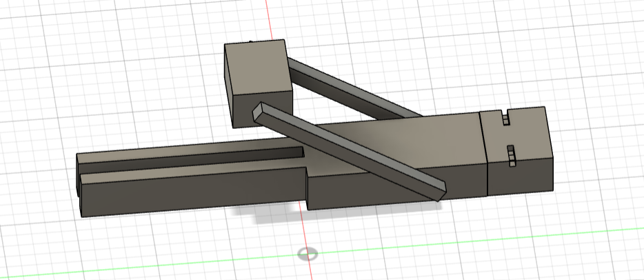Click the origin point marker on grid
Screen dimensions: 644x280
click(x=308, y=254)
